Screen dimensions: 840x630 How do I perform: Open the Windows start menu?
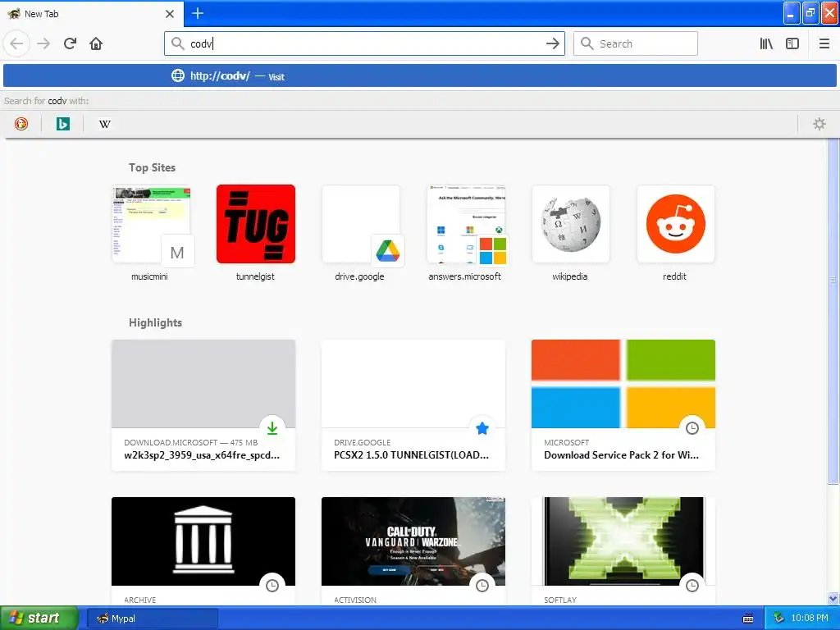pyautogui.click(x=39, y=619)
